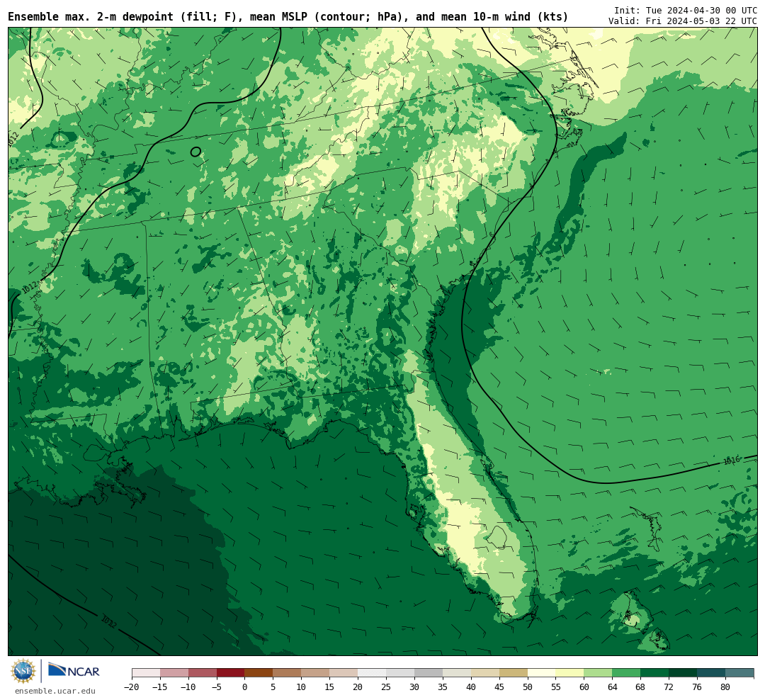Pick the dark green swatch between 68 and 72
The image size is (765, 700).
coord(654,673)
